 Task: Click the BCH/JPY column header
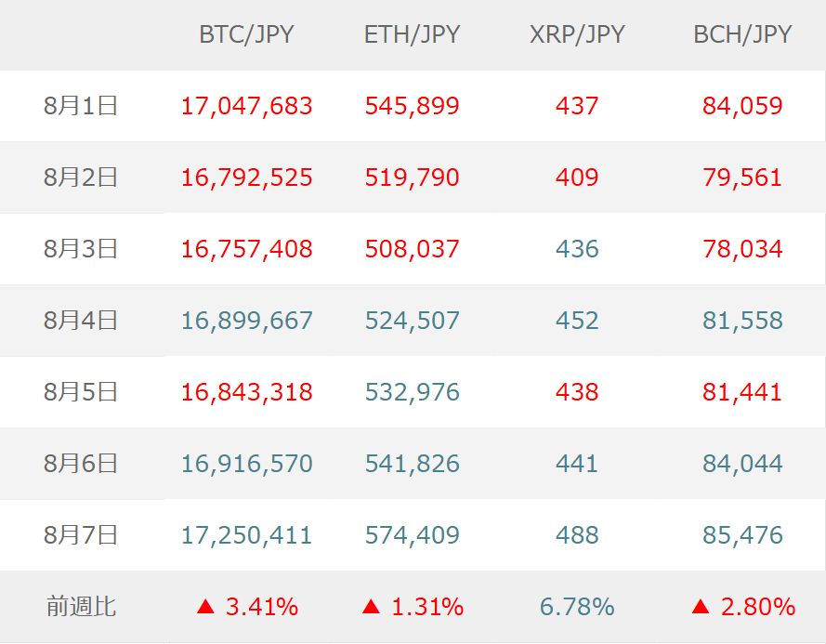point(742,35)
